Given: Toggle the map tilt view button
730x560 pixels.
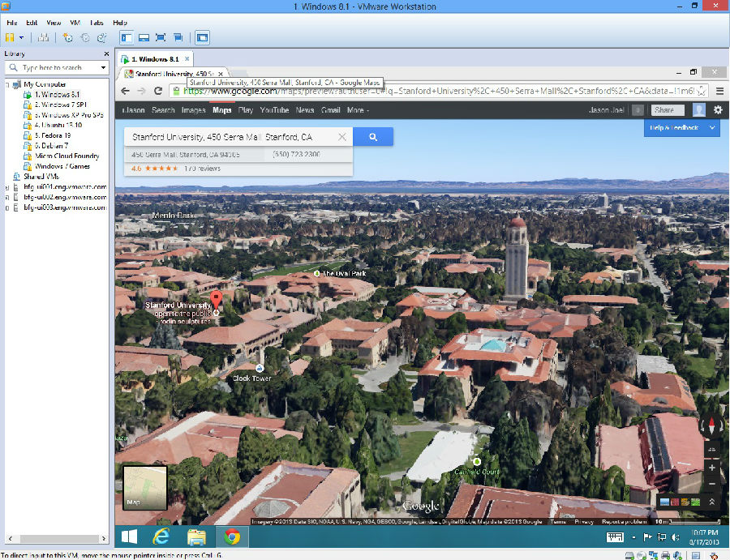Looking at the screenshot, I should pyautogui.click(x=711, y=449).
